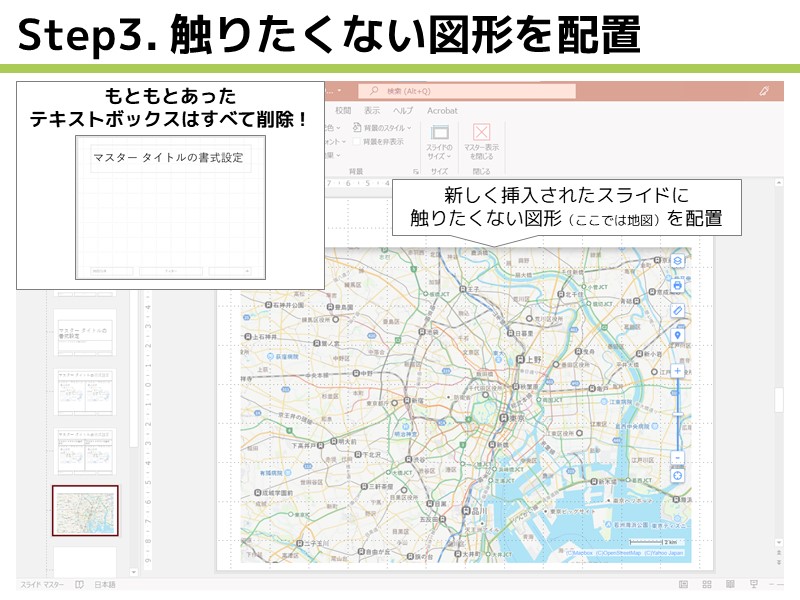Open the 校閲 ribbon tab

pyautogui.click(x=343, y=110)
